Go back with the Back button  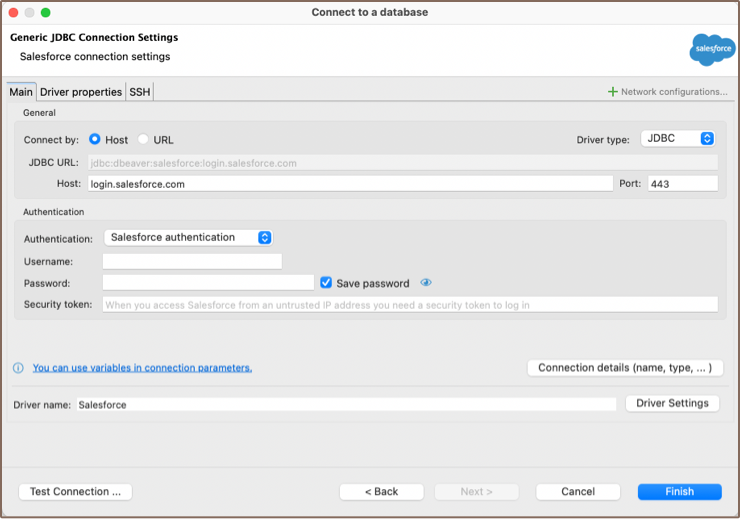(x=381, y=492)
